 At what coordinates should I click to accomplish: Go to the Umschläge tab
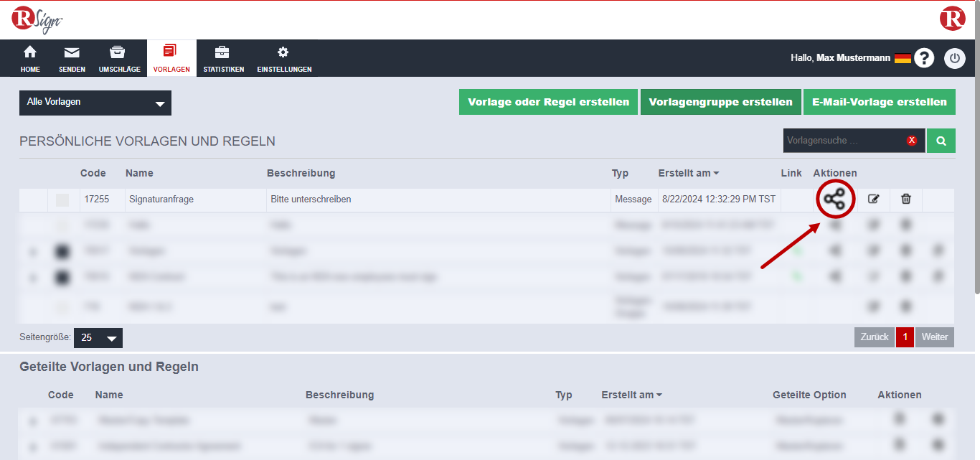[119, 59]
